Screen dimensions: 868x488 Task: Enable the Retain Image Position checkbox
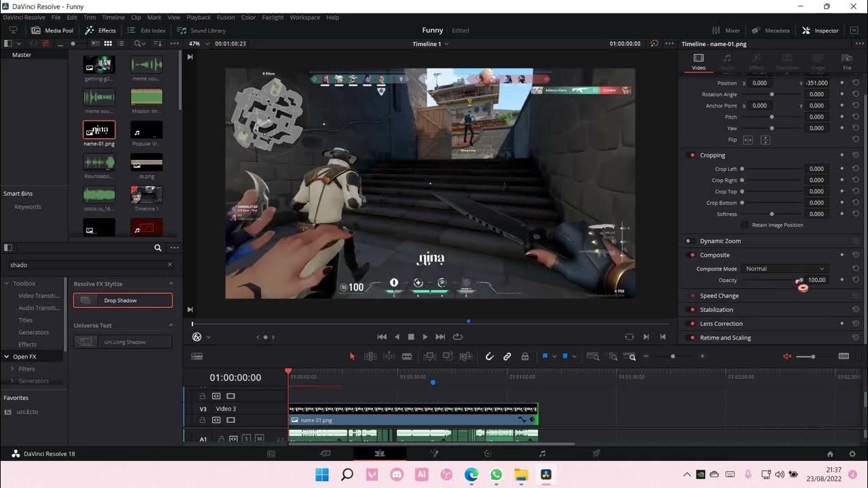click(745, 225)
